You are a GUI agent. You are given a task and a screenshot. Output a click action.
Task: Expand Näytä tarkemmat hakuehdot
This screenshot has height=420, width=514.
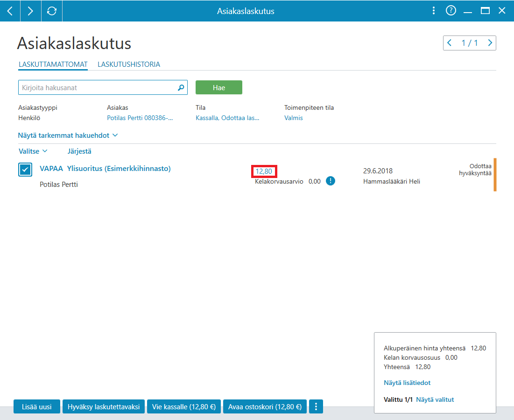coord(68,135)
